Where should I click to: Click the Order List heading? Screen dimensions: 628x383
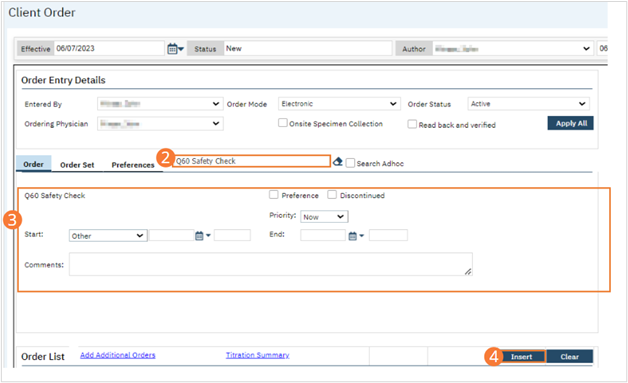pos(42,357)
